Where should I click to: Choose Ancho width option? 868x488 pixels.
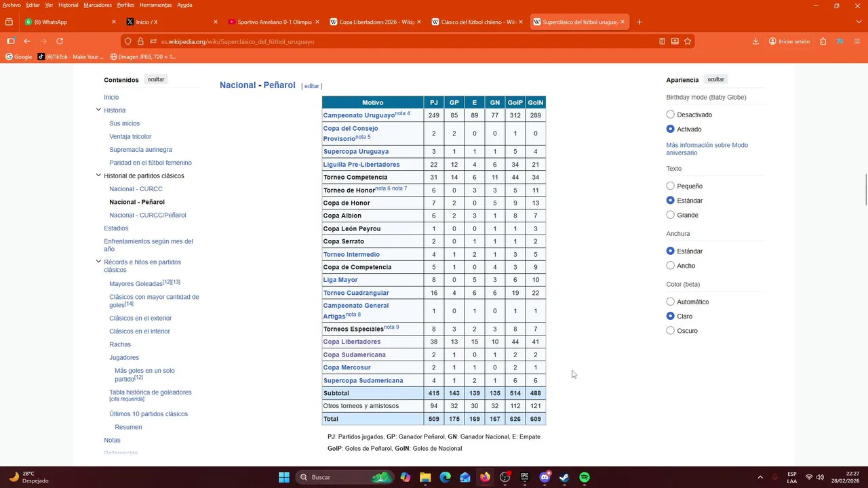click(x=670, y=266)
